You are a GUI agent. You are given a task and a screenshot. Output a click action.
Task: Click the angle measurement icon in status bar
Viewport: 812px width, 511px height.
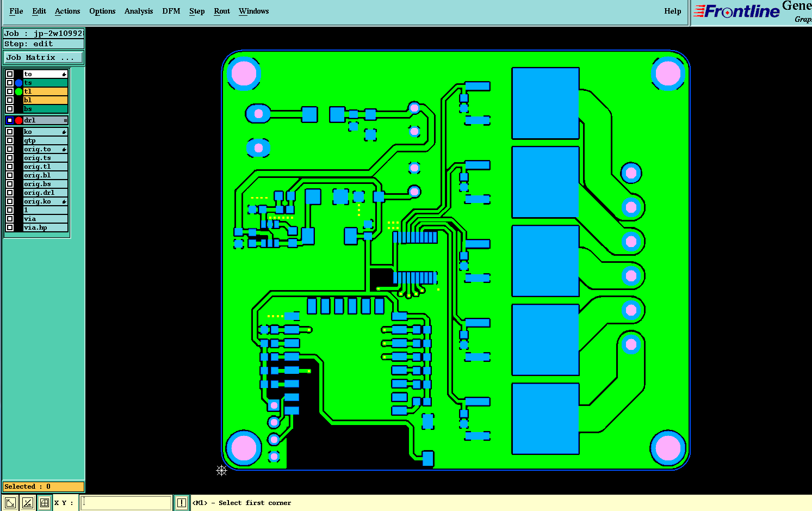(28, 503)
